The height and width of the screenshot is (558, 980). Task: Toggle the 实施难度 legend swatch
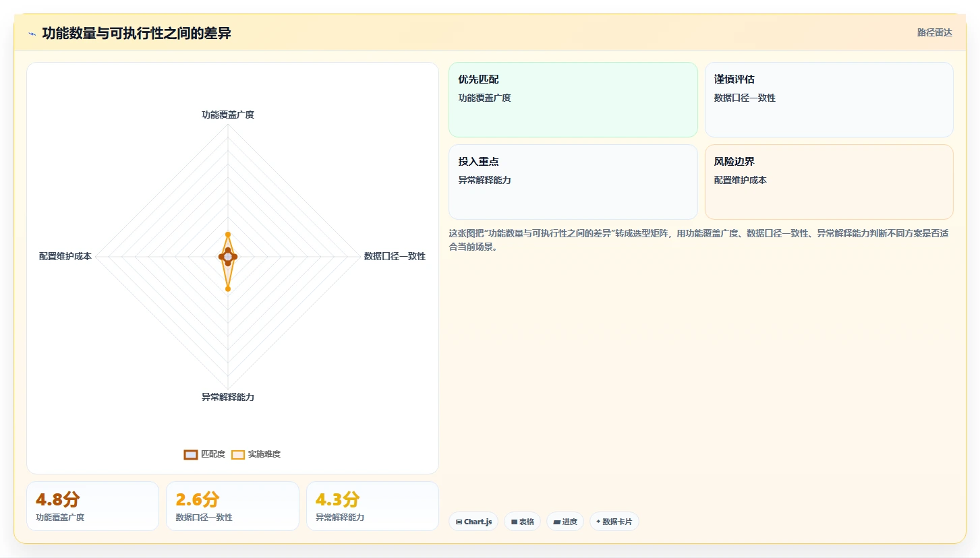238,454
